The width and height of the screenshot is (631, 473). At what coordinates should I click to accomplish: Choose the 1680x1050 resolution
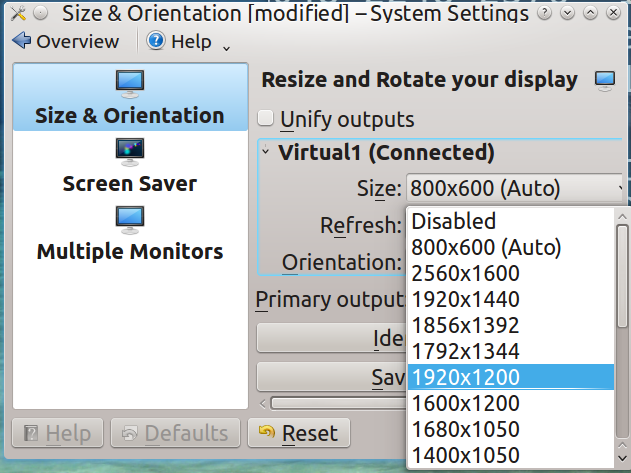(510, 429)
